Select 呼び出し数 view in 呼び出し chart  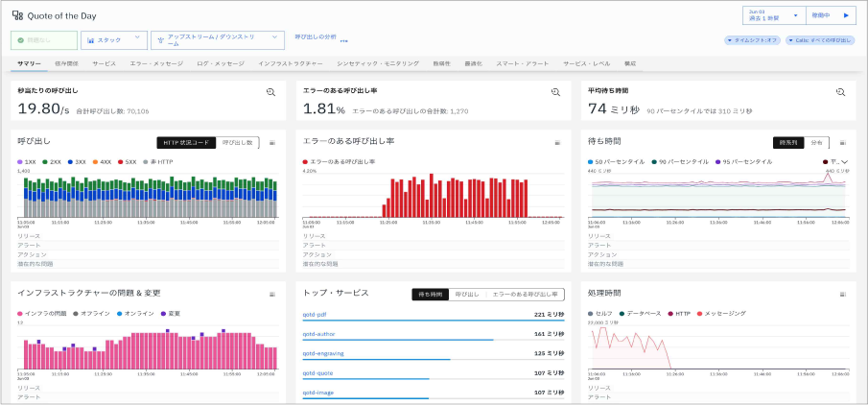click(238, 142)
